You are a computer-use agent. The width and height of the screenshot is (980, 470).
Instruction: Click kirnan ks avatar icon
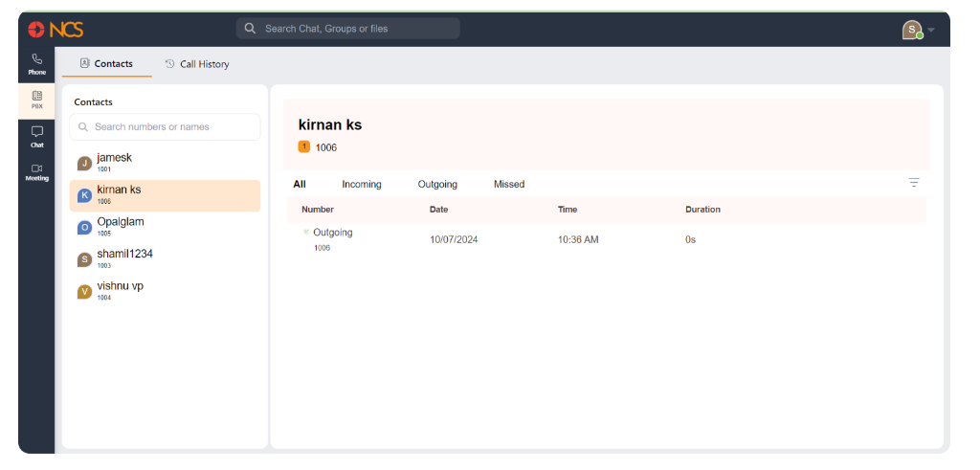[x=84, y=195]
